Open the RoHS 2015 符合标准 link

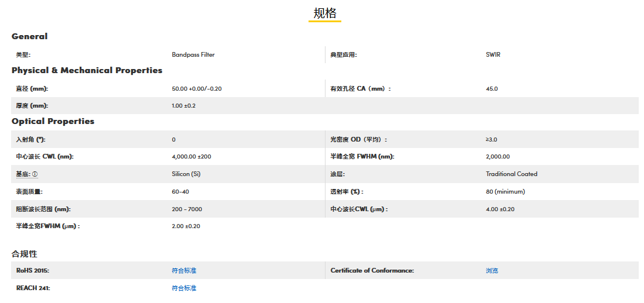pos(184,271)
